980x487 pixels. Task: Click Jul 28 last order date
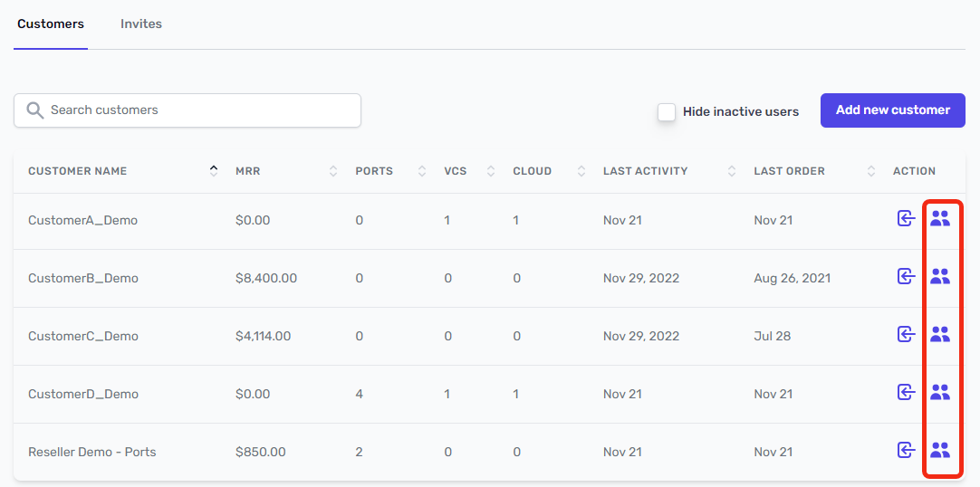click(x=772, y=336)
